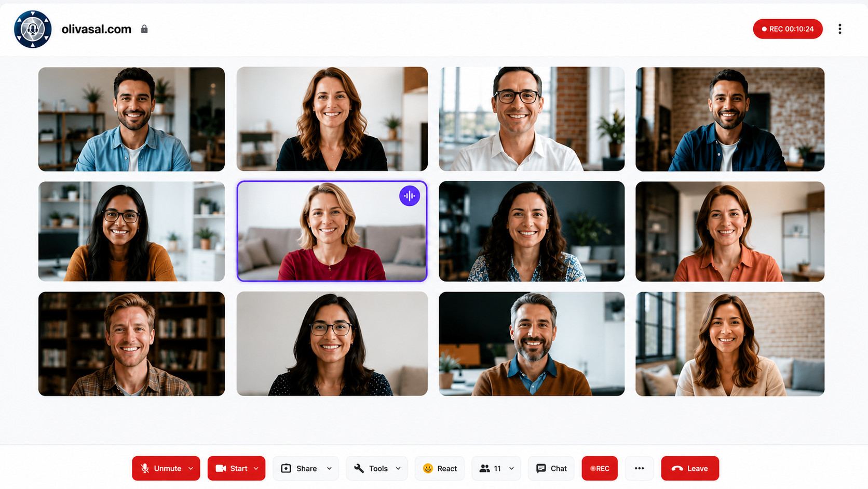Screen dimensions: 868x489
Task: Leave the meeting
Action: pos(690,468)
